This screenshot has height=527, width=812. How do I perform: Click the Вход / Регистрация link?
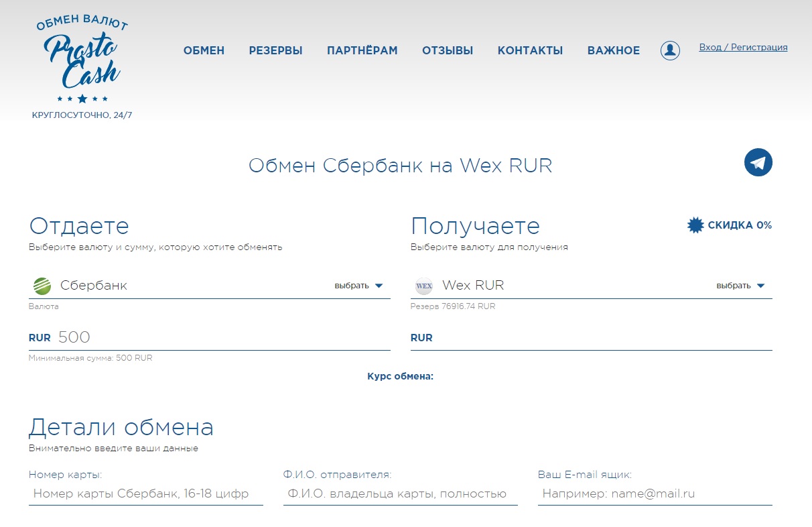click(x=744, y=48)
